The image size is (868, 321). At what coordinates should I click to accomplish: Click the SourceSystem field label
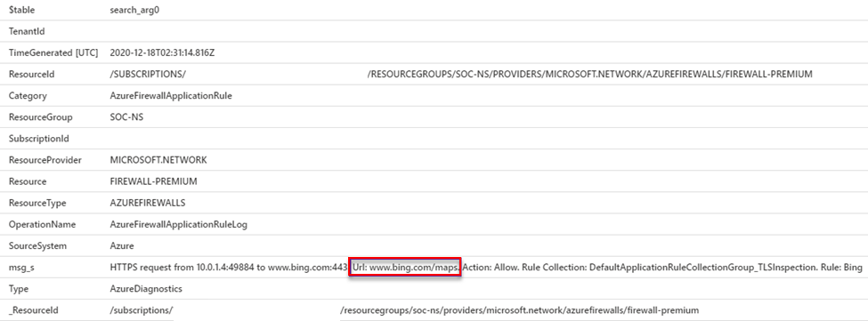tap(37, 245)
